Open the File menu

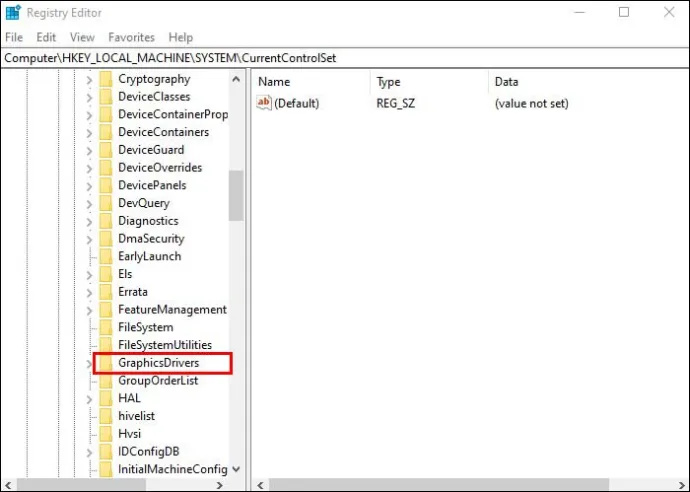(14, 37)
